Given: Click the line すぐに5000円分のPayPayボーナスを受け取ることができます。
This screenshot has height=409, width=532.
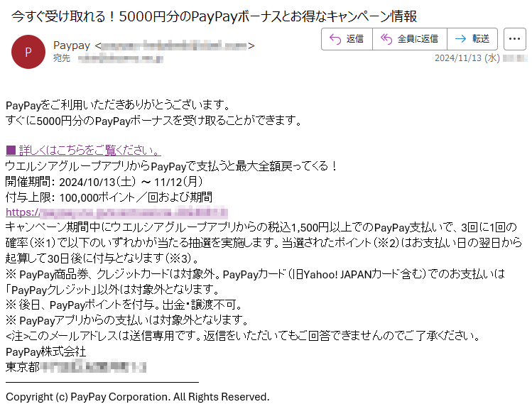Looking at the screenshot, I should coord(153,121).
